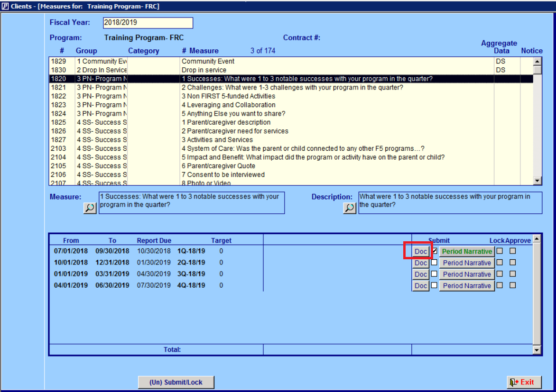The image size is (556, 392).
Task: Enable Approve checkbox for 3Q-18/19
Action: (x=513, y=274)
